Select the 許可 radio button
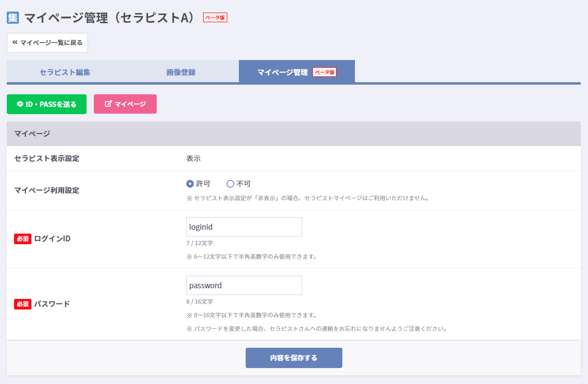The height and width of the screenshot is (384, 588). point(190,184)
